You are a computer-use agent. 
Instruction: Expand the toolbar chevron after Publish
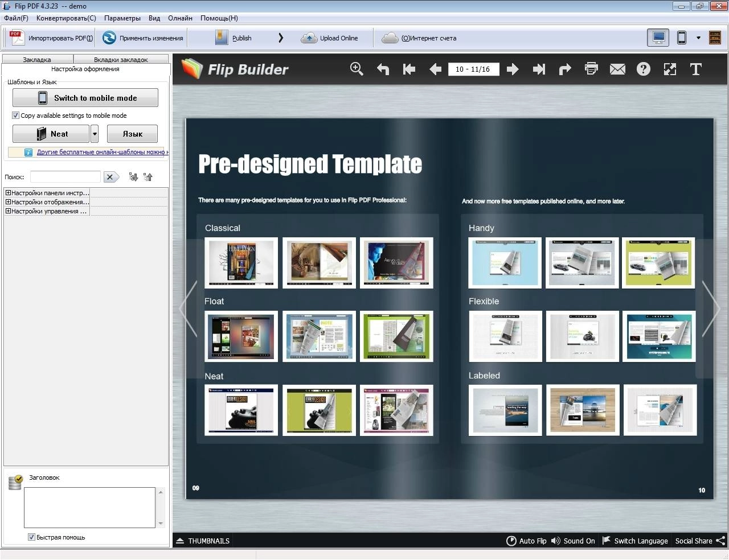coord(280,38)
